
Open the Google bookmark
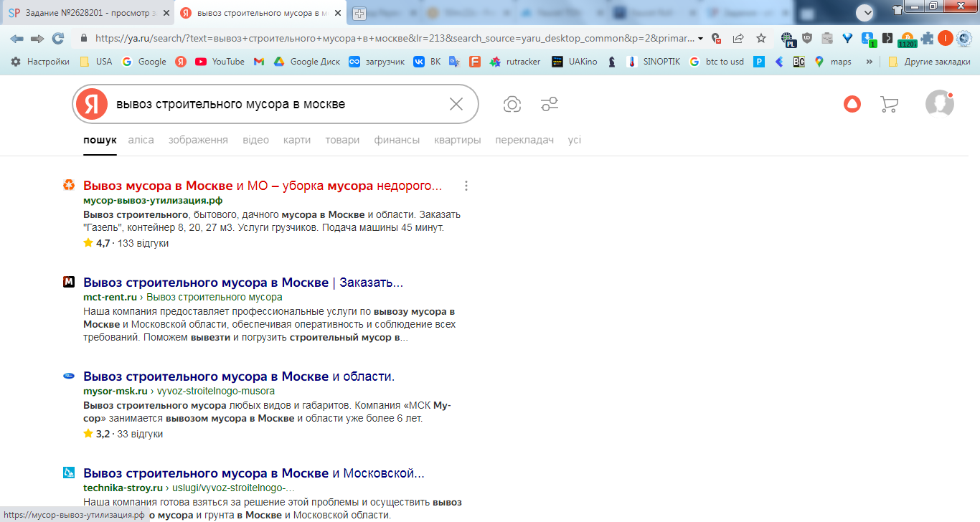click(144, 62)
